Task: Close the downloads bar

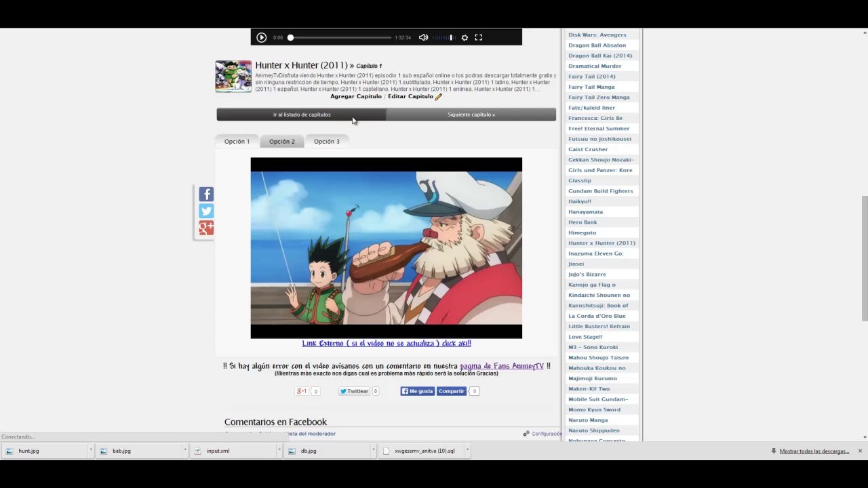Action: [x=860, y=451]
